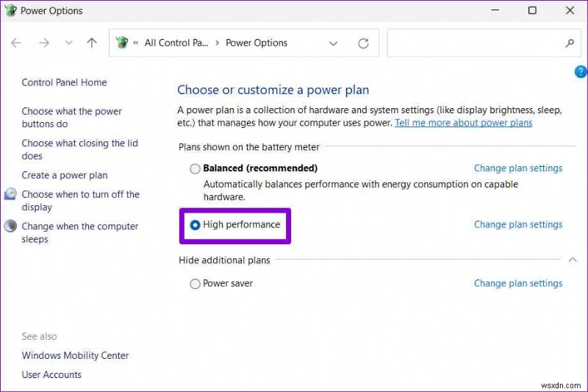Open Choose what the power buttons do
The width and height of the screenshot is (588, 392).
tap(71, 118)
